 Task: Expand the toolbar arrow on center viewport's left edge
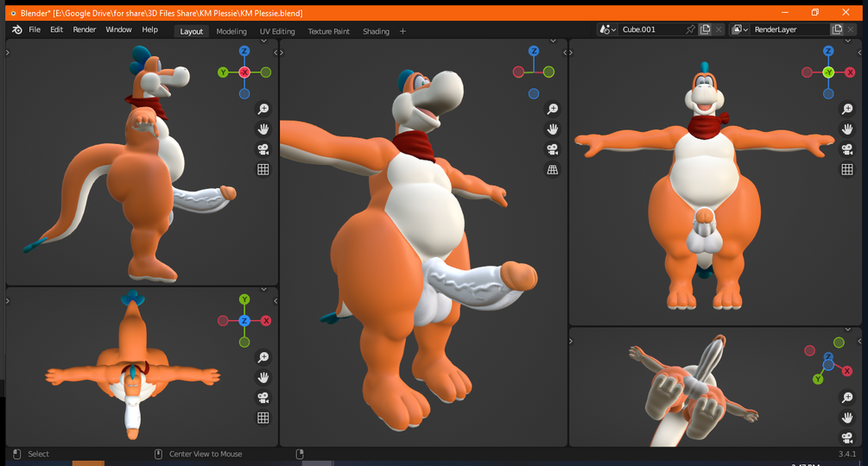[282, 53]
